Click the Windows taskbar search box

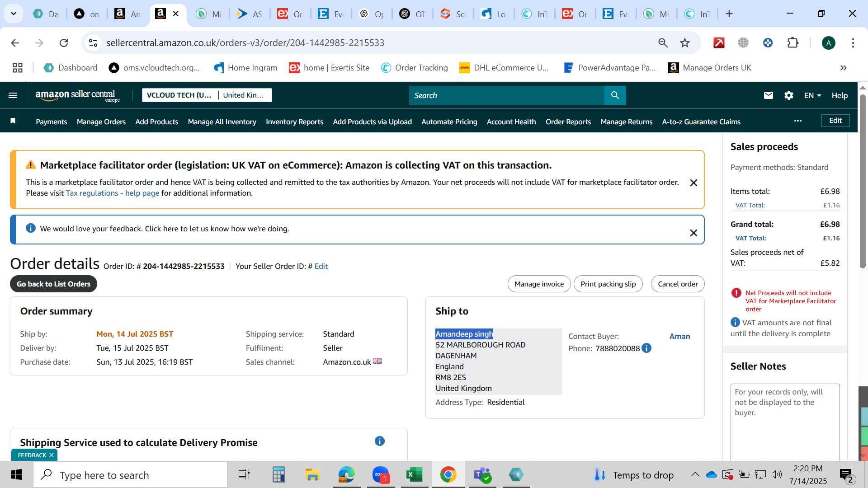pos(130,475)
